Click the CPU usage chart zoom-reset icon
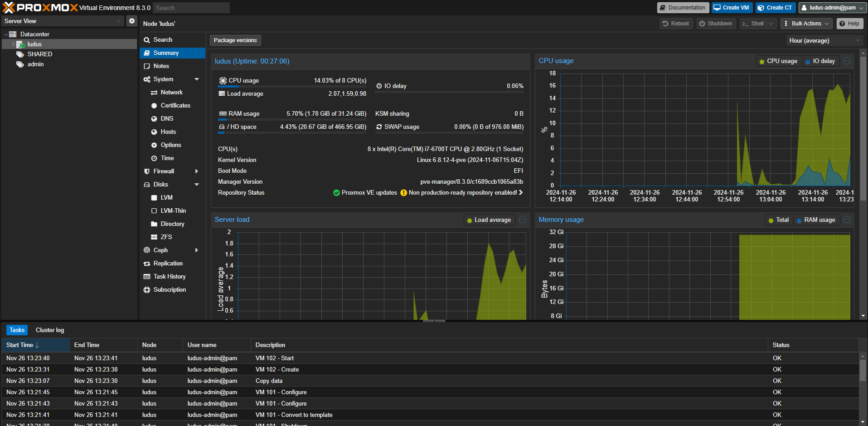Screen dimensions: 868x426 coord(847,61)
